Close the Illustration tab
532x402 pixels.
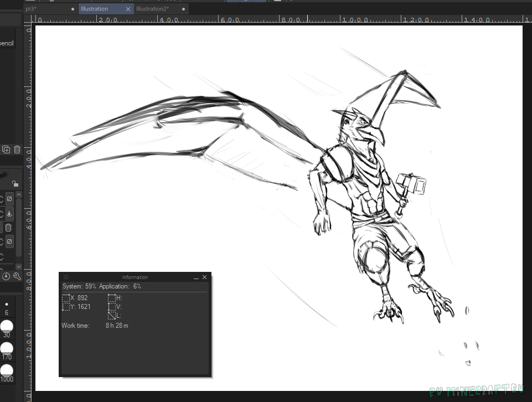tap(128, 9)
